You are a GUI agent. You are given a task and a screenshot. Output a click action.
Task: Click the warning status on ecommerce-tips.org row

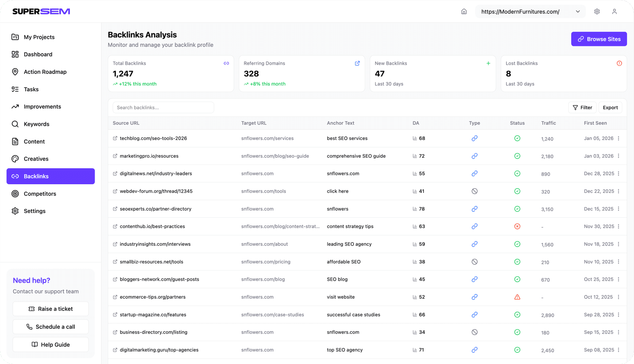[x=517, y=297]
